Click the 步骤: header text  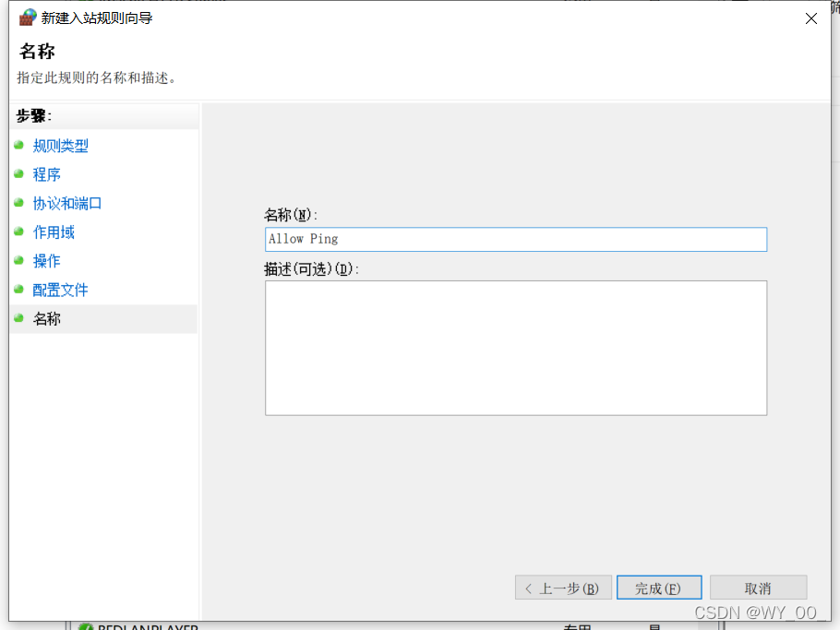coord(33,115)
